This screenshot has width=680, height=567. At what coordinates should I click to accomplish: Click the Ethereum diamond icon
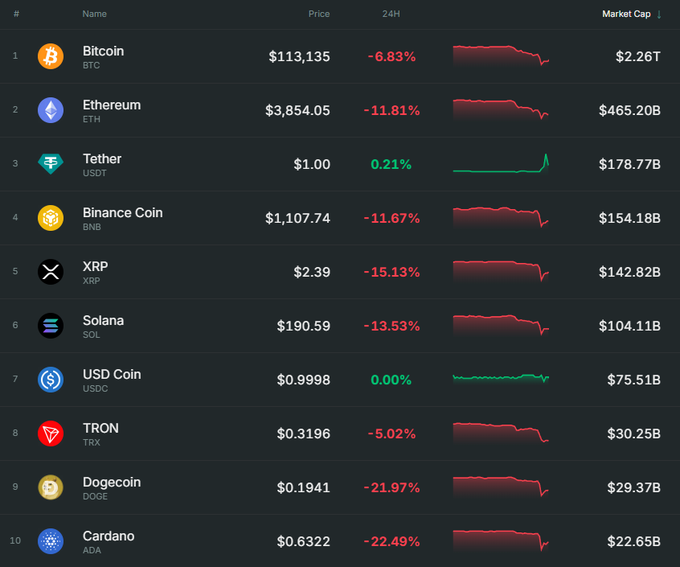click(50, 110)
